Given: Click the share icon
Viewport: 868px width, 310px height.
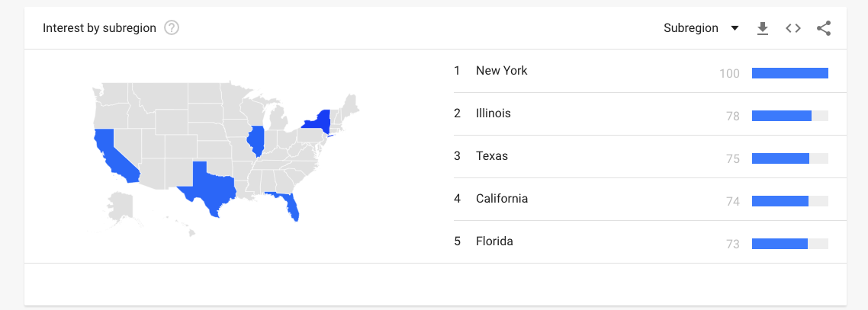Looking at the screenshot, I should 824,28.
